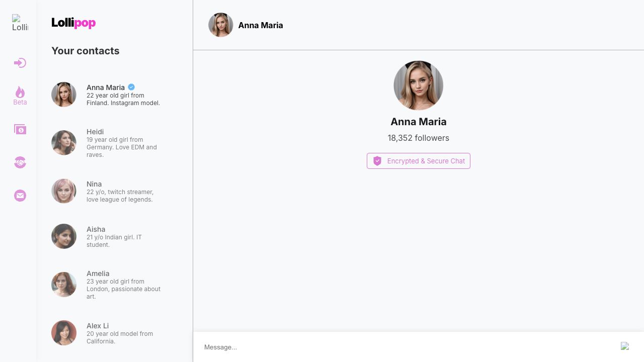
Task: Click Anna Maria's blue verified badge
Action: [x=131, y=87]
